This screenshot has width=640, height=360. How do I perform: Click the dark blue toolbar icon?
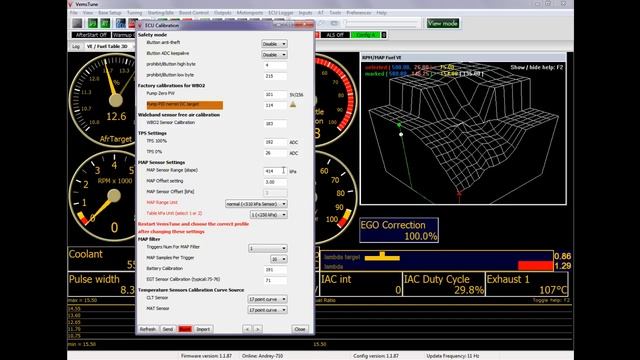[121, 23]
